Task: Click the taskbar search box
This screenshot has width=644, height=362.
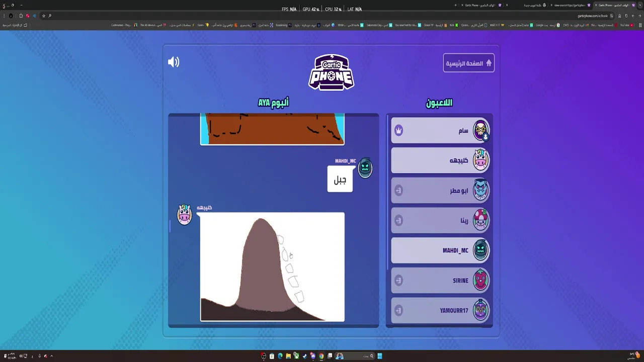Action: pos(355,356)
